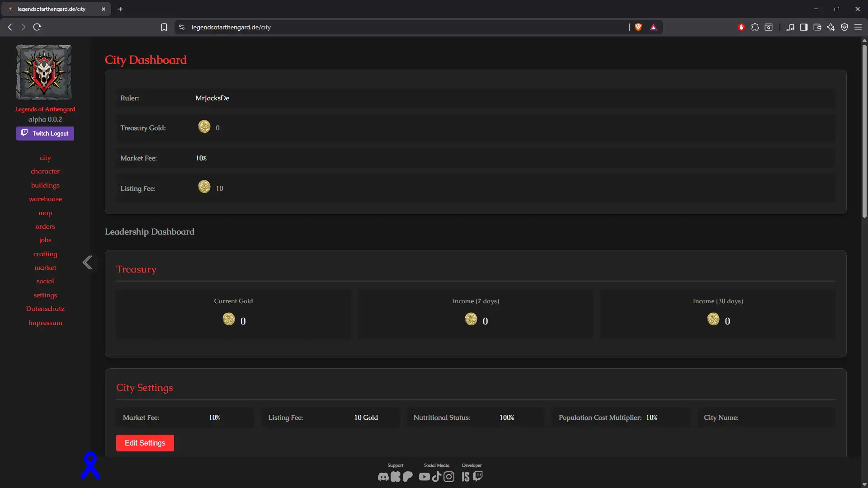Open the browser extensions puzzle icon

coord(755,27)
